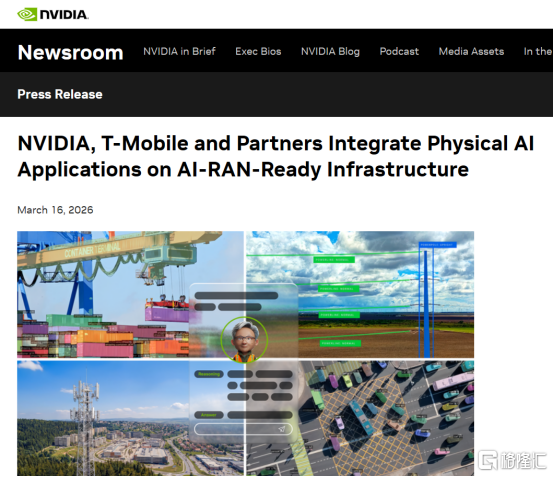Open the Newsroom home link
The width and height of the screenshot is (553, 477).
71,52
